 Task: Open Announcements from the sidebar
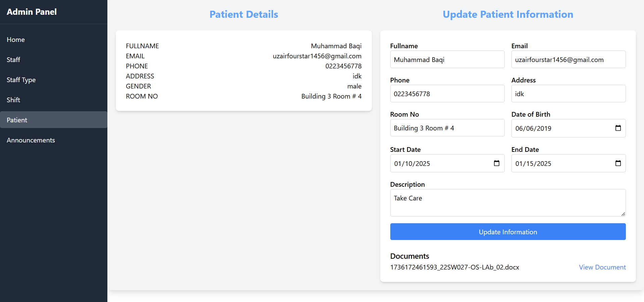31,140
